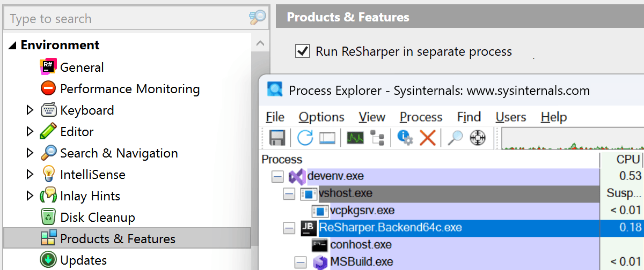Expand the Keyboard settings node
The height and width of the screenshot is (270, 644).
[30, 110]
